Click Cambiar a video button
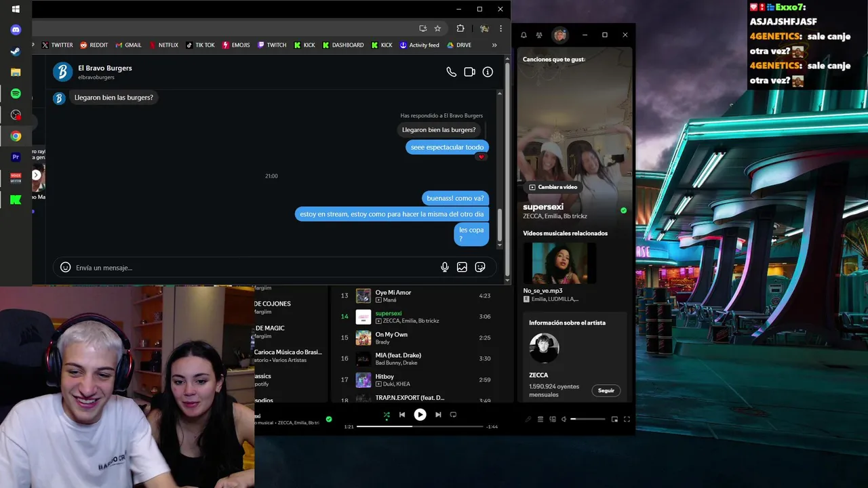 pyautogui.click(x=553, y=187)
